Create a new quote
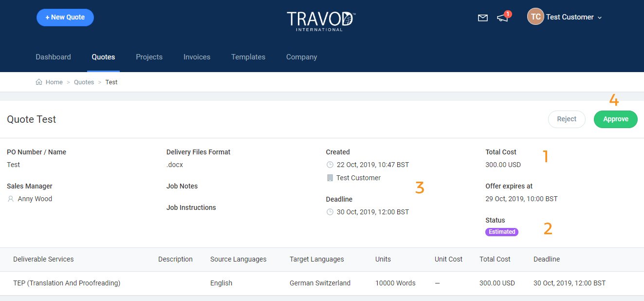 pyautogui.click(x=65, y=17)
